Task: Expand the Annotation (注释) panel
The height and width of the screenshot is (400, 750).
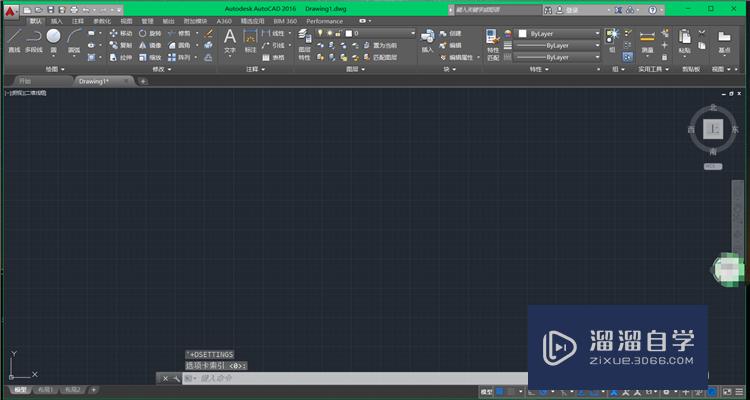Action: pyautogui.click(x=255, y=69)
